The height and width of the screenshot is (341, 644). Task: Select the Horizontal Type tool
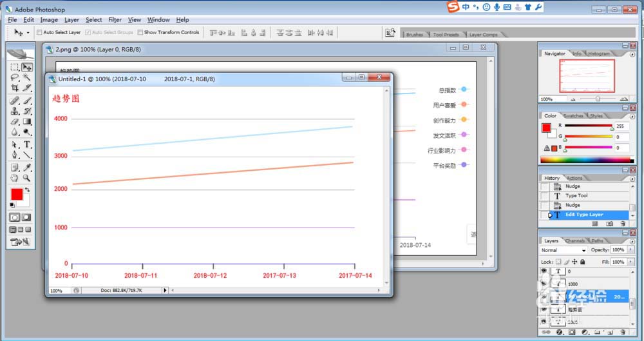[27, 144]
